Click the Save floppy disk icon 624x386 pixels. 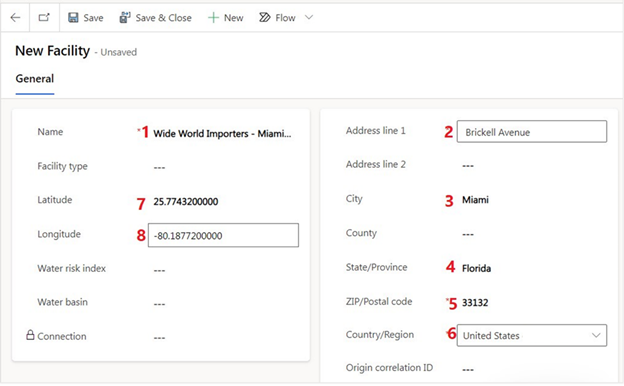pos(73,18)
